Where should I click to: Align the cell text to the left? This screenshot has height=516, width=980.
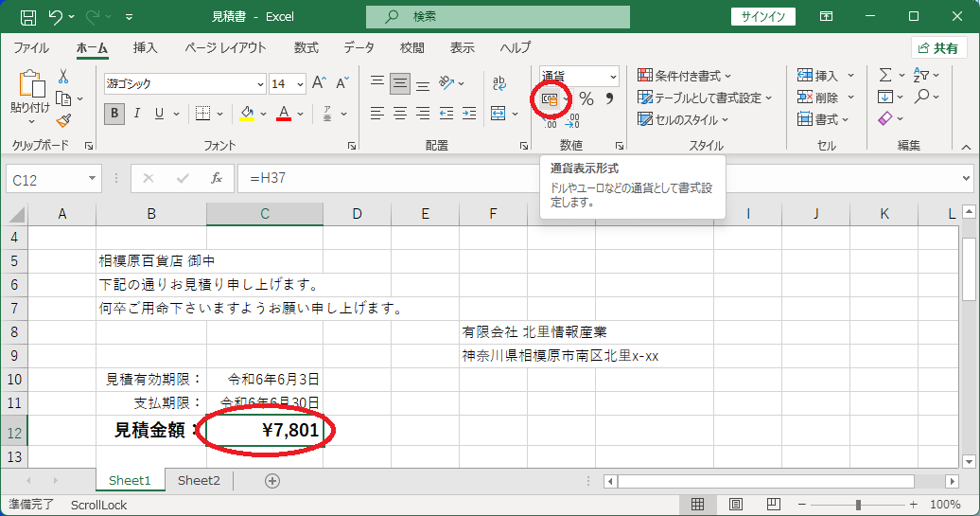coord(376,114)
